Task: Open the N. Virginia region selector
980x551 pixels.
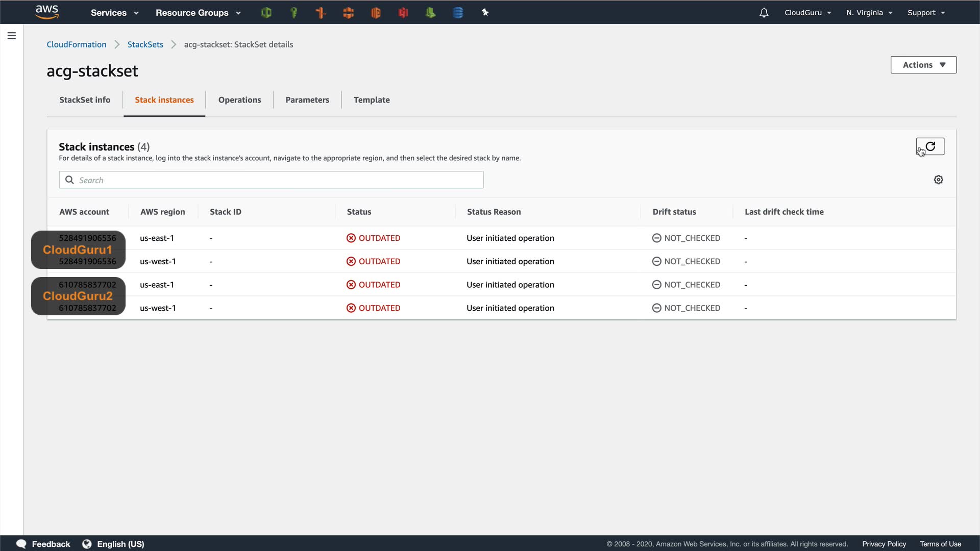Action: pyautogui.click(x=869, y=13)
